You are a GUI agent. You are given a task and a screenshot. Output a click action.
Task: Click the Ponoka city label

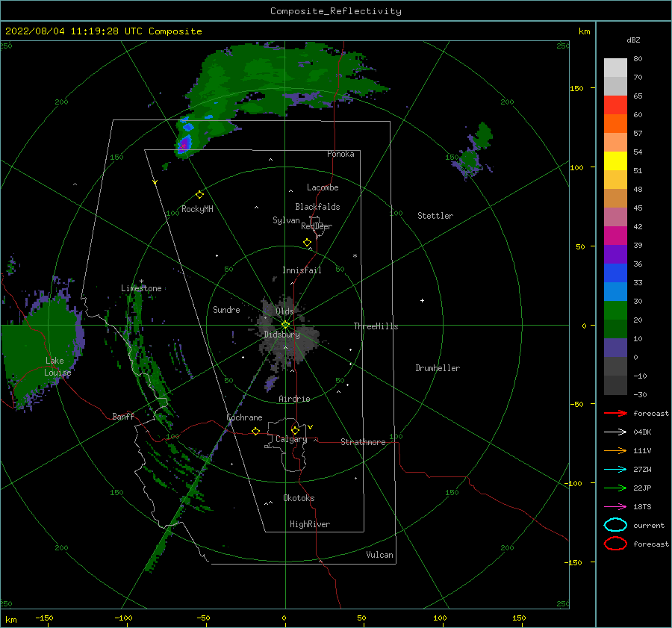click(340, 154)
